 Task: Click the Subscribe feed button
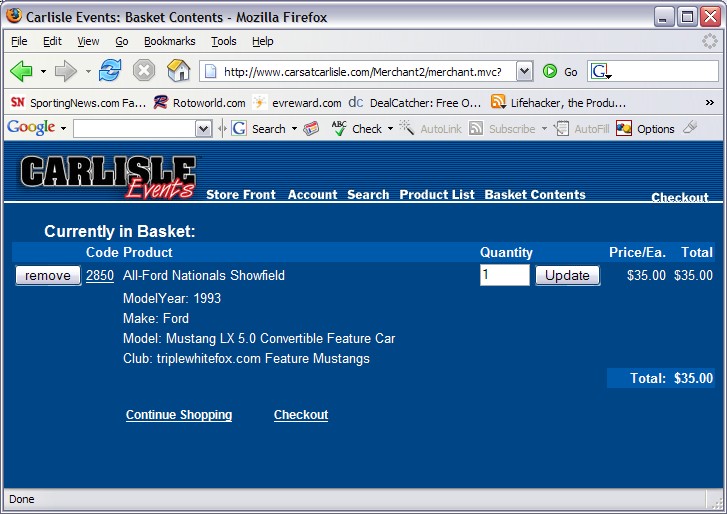pos(502,128)
